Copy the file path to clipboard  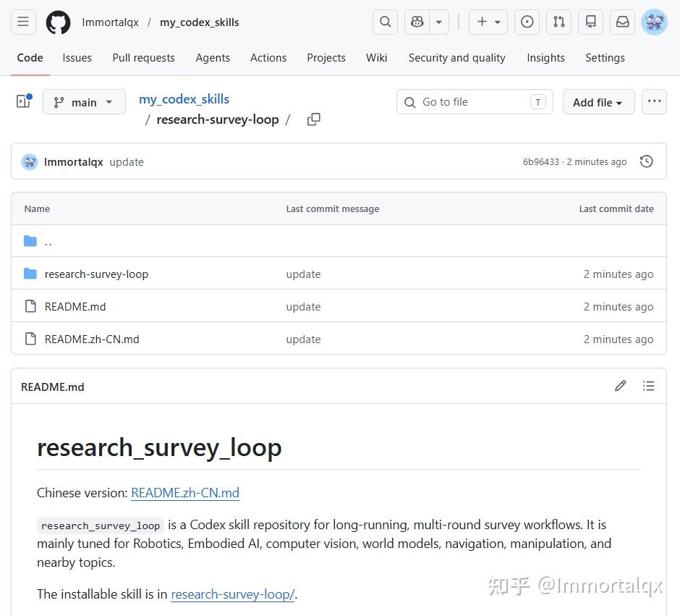point(313,119)
